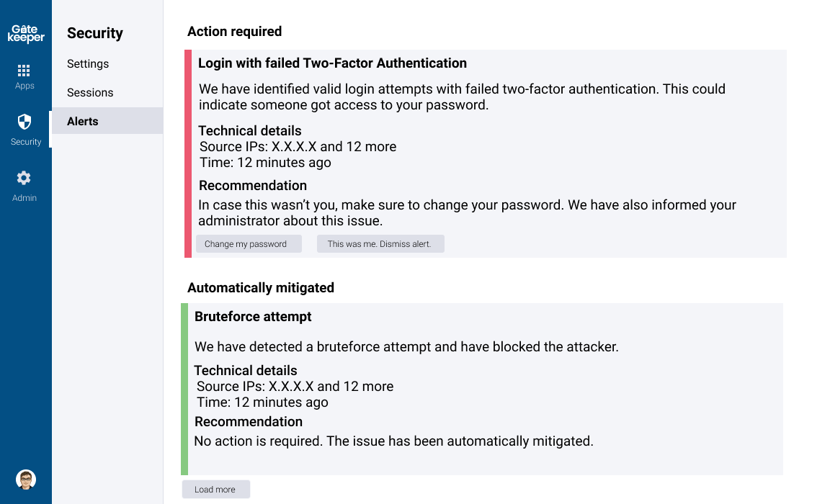Click the red severity bar on login alert
830x504 pixels.
tap(188, 153)
